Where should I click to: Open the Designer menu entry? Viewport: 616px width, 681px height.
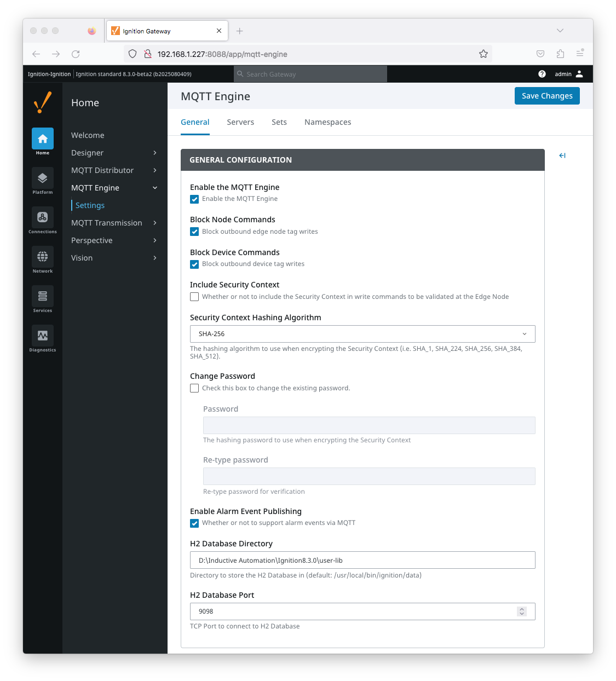point(87,153)
